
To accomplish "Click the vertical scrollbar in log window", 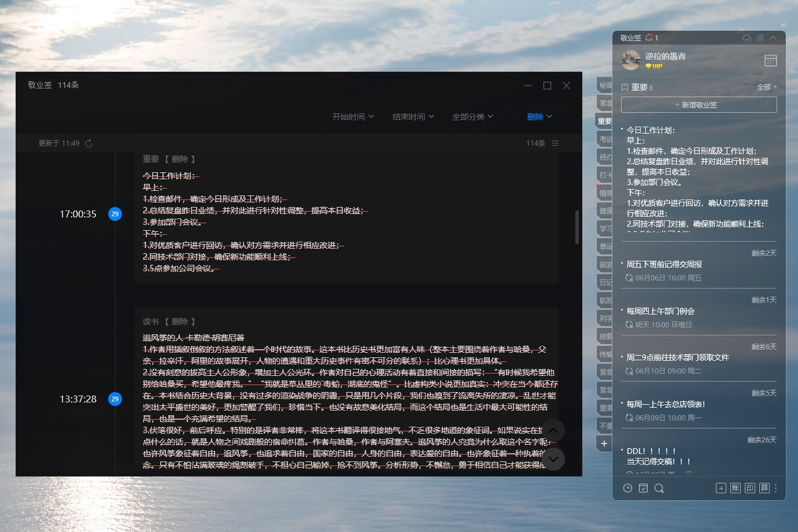I will (577, 227).
